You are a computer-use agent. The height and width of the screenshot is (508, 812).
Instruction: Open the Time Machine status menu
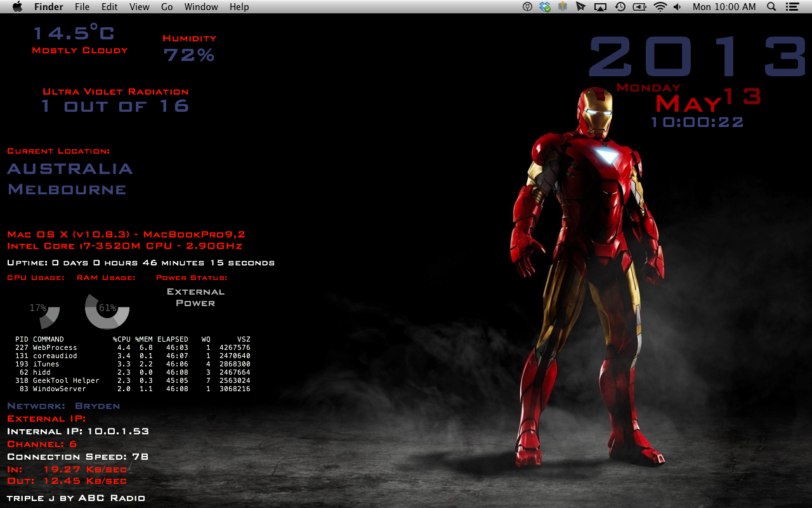pos(620,7)
